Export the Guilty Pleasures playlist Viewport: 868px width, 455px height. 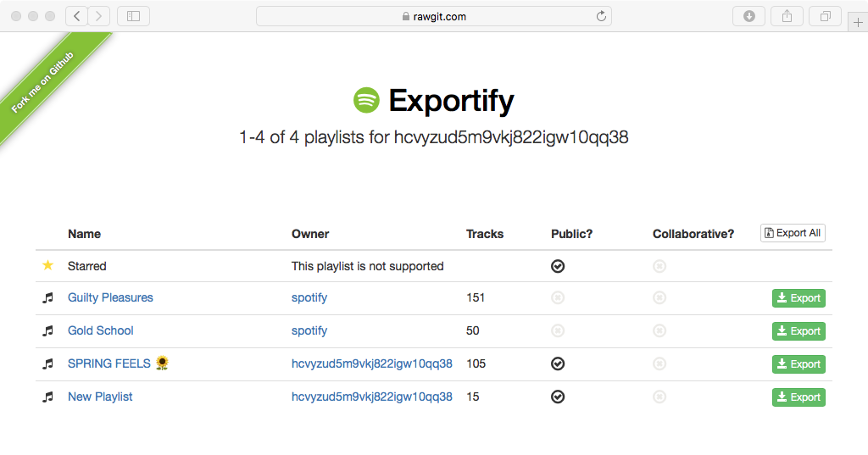coord(798,297)
